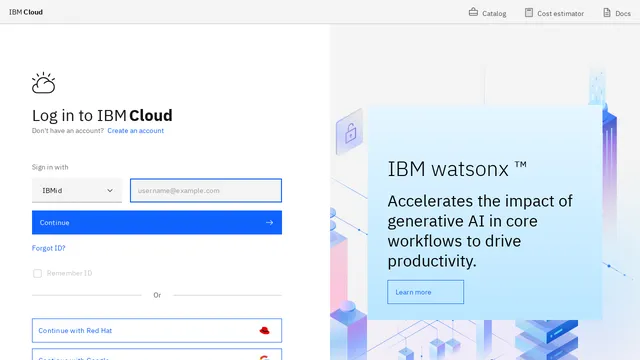Click the Docs document icon

pos(607,13)
